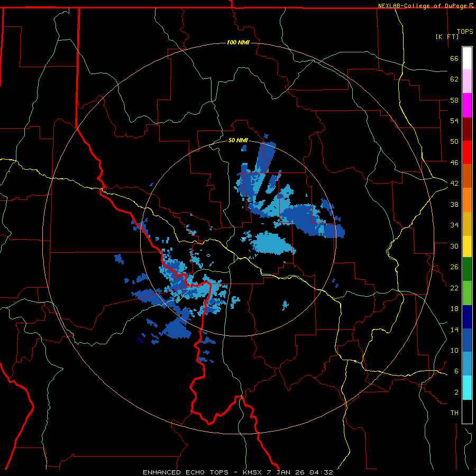Image resolution: width=476 pixels, height=476 pixels.
Task: Click the legend value 26
Action: click(x=454, y=267)
